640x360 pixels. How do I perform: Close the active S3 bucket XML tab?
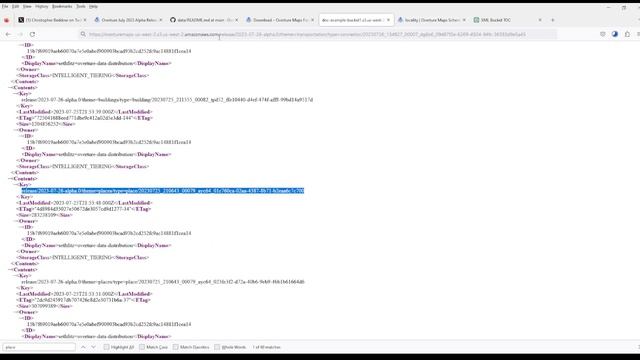pyautogui.click(x=388, y=20)
